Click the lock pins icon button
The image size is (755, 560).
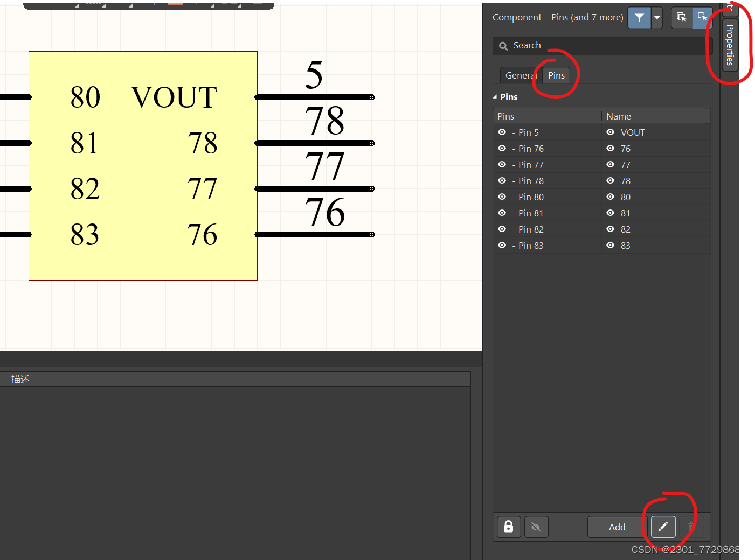[508, 527]
